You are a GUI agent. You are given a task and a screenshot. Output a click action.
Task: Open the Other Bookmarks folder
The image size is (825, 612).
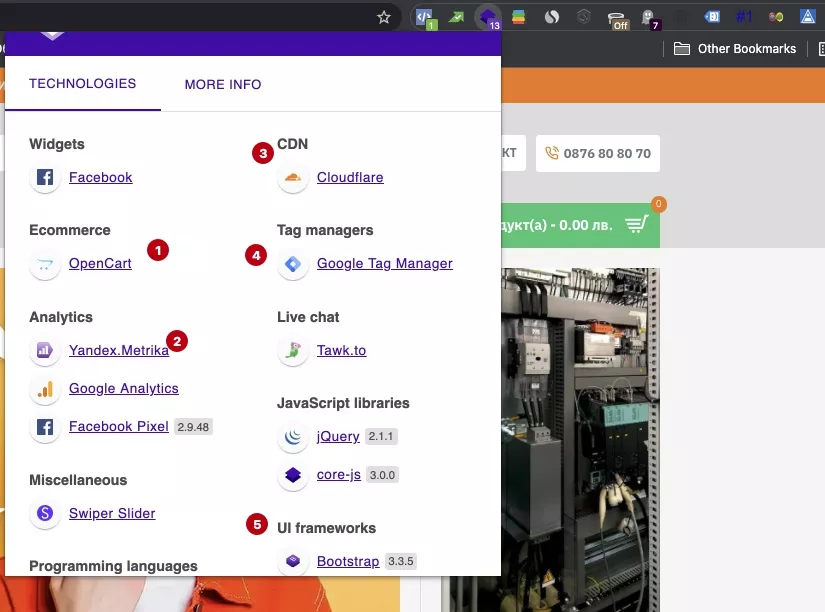point(735,49)
